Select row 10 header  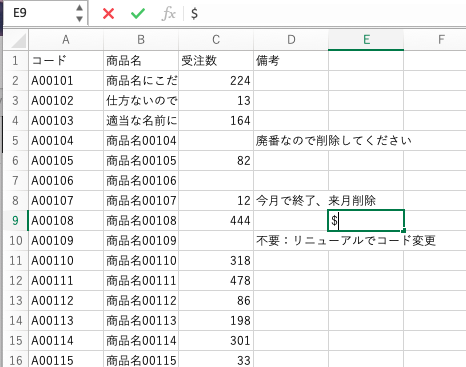coord(15,241)
